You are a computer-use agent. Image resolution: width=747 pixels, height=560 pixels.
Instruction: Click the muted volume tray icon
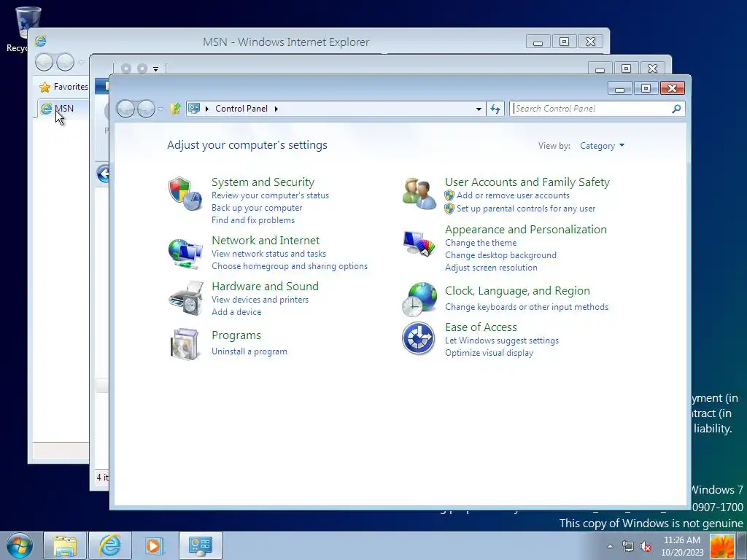coord(646,546)
